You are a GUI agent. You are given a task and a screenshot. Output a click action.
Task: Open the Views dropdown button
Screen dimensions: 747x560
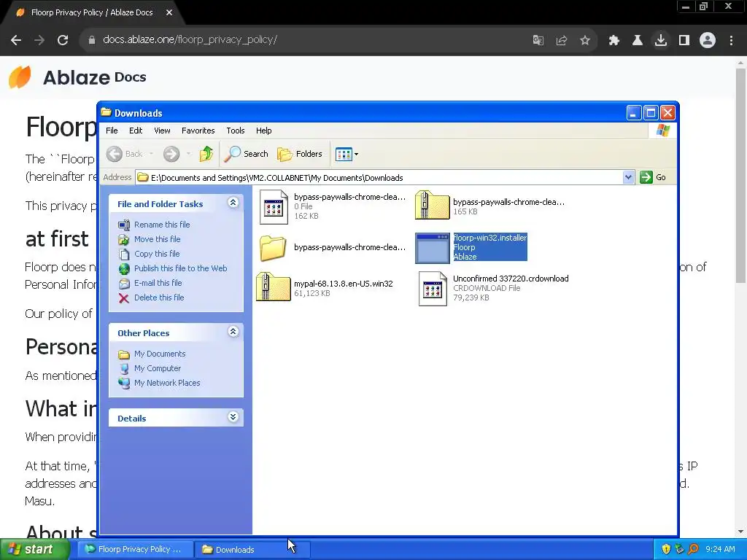click(347, 154)
